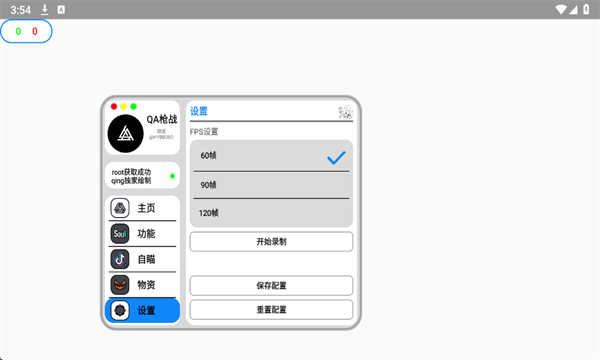Click the FPS设置 section label
Screen dimensions: 600x360
(204, 132)
